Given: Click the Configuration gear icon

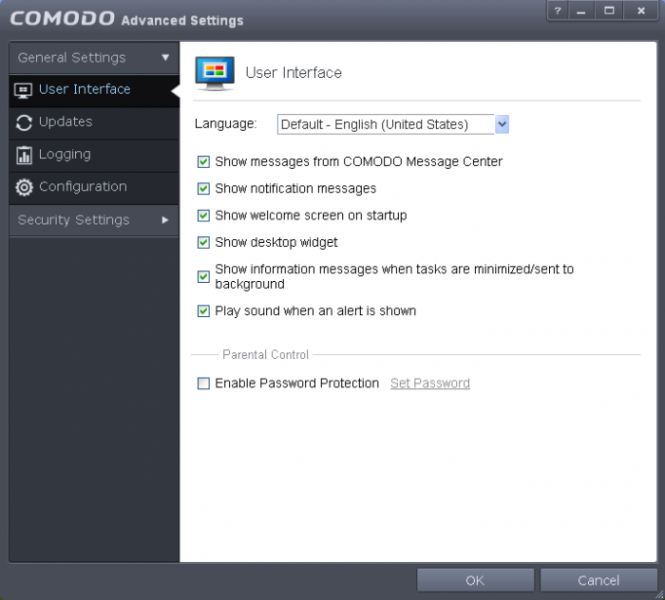Looking at the screenshot, I should pos(24,187).
